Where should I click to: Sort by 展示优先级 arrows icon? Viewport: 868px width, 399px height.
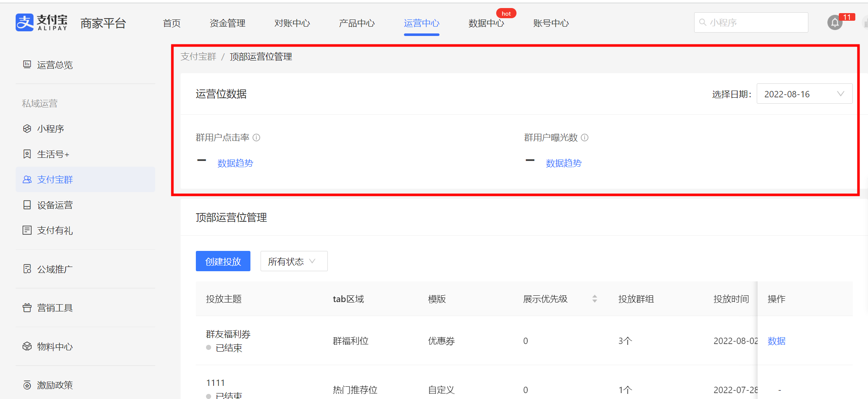pos(595,299)
